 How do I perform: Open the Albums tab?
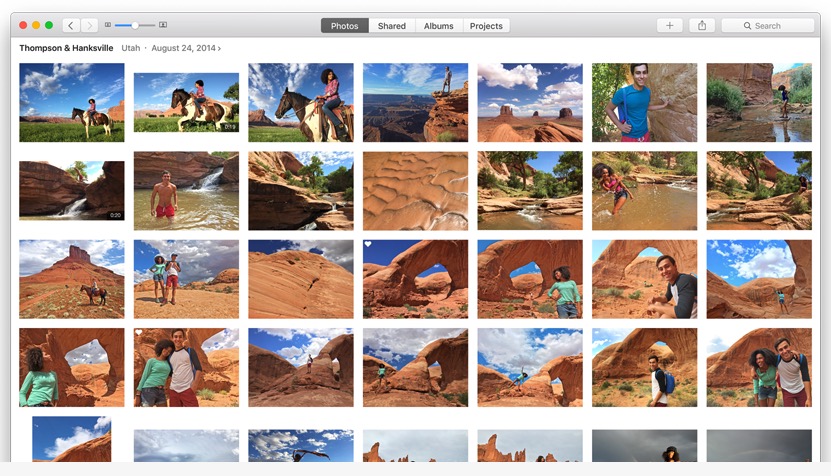(x=438, y=25)
